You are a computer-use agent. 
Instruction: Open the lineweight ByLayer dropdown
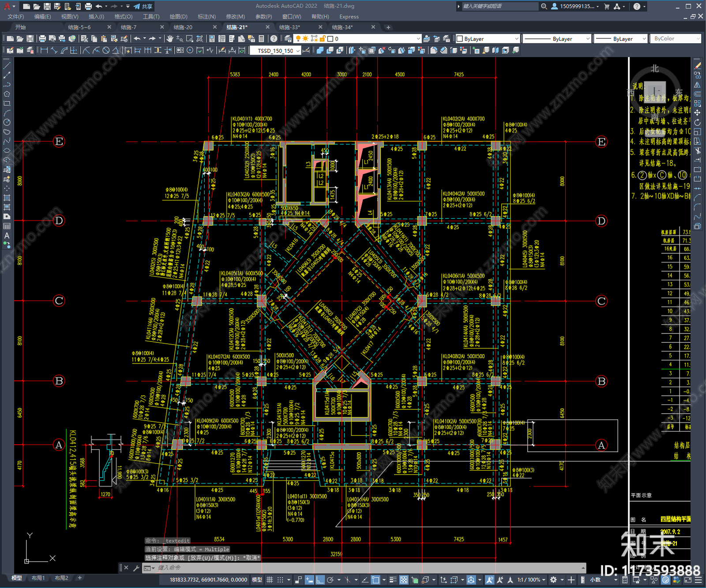click(x=644, y=39)
